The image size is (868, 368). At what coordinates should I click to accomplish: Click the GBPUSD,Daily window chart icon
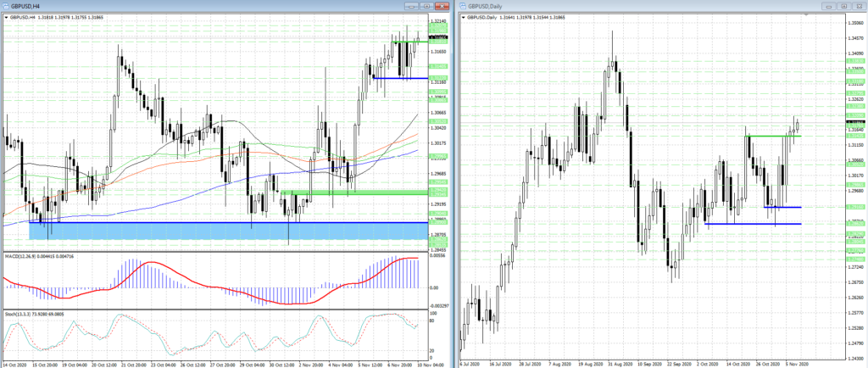click(x=465, y=6)
